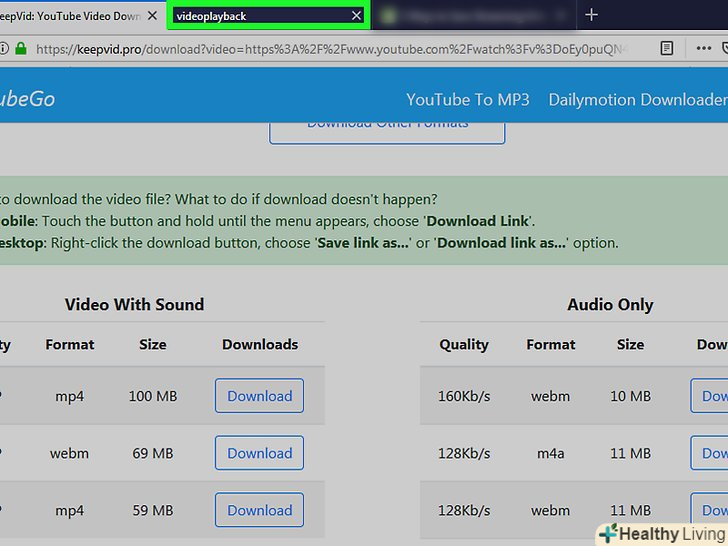This screenshot has height=546, width=728.
Task: Click the iTubeGo logo in the header
Action: [27, 99]
